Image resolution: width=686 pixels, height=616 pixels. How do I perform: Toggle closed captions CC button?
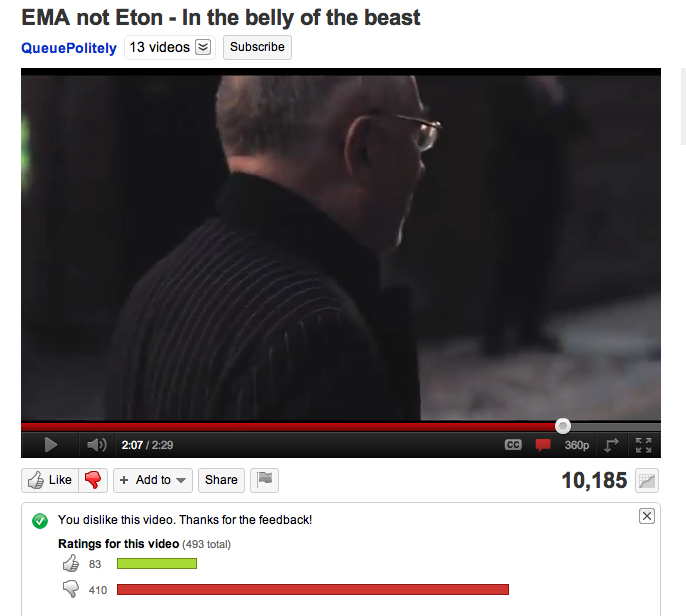[x=513, y=445]
